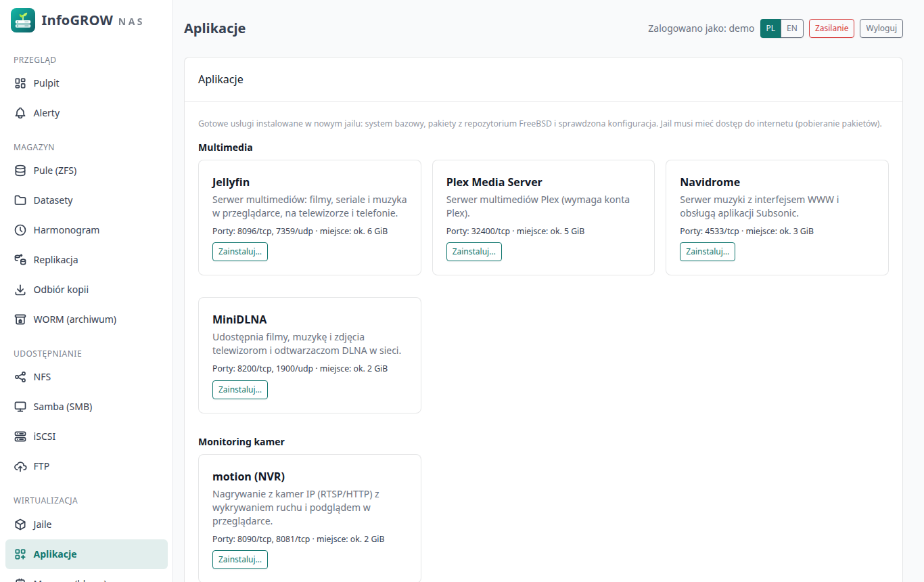Select the Harmonogram clock icon
The height and width of the screenshot is (582, 924).
coord(20,230)
